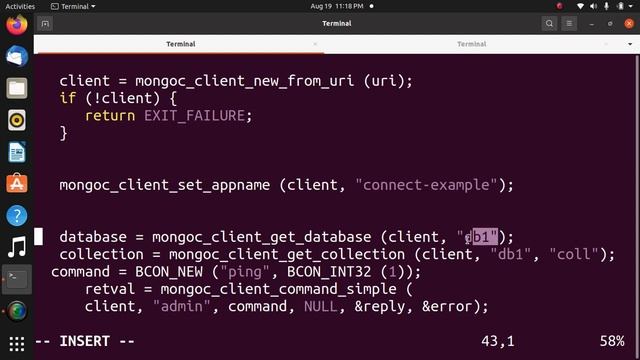The image size is (640, 360).
Task: Open the music note app in dock
Action: point(17,247)
